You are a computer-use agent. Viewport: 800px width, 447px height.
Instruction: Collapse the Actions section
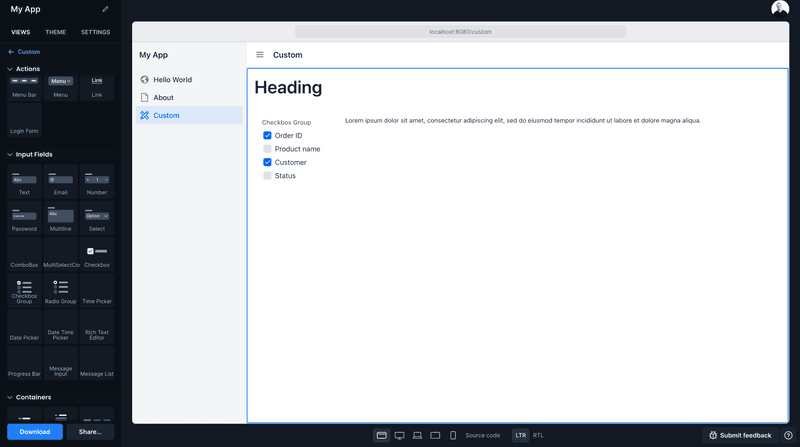point(10,69)
